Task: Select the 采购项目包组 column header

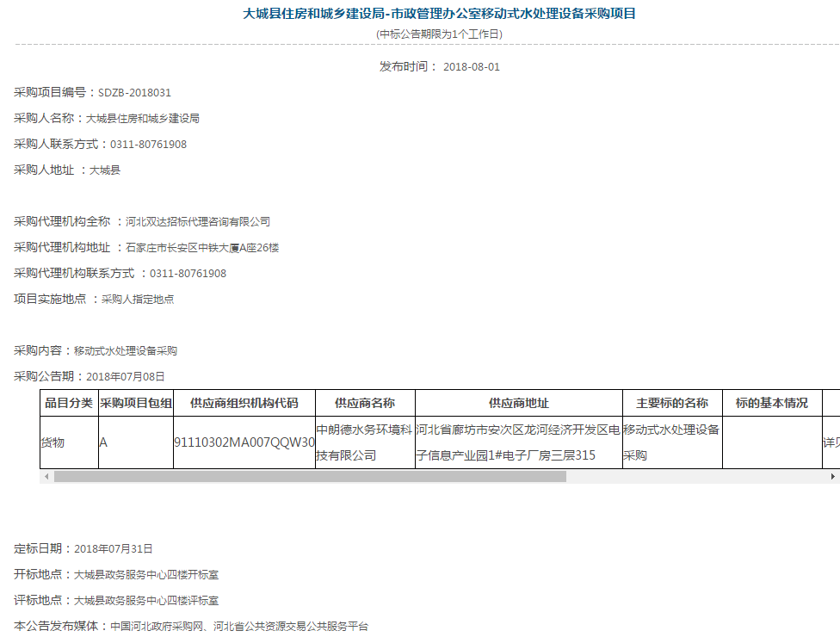Action: [x=136, y=403]
